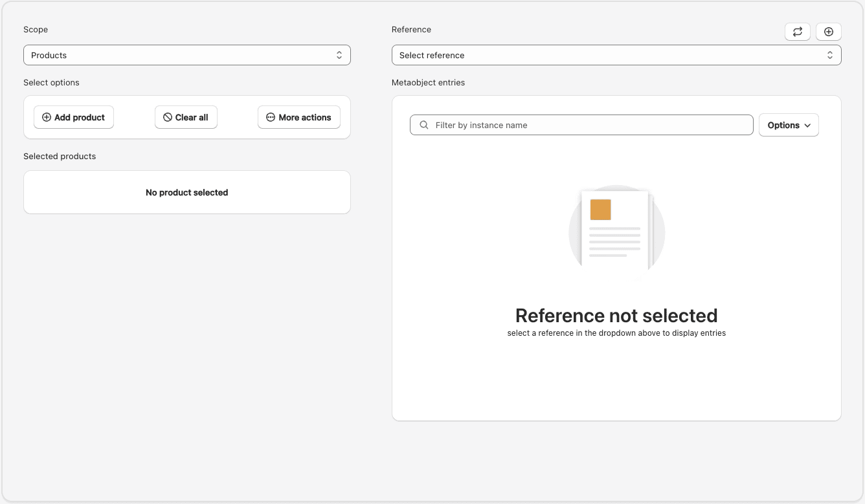This screenshot has width=865, height=504.
Task: Expand the Options menu chevron
Action: coord(807,126)
